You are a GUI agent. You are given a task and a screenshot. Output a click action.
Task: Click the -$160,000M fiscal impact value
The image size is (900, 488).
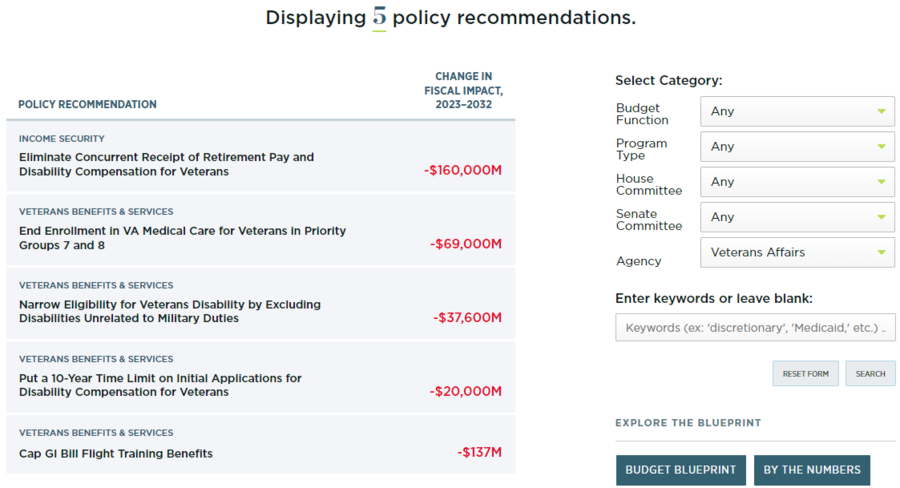[463, 171]
